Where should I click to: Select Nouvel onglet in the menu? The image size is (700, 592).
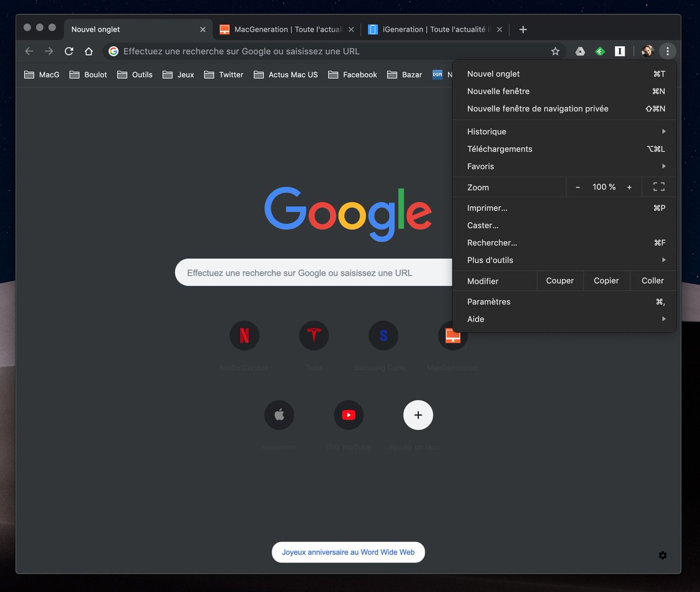[564, 74]
